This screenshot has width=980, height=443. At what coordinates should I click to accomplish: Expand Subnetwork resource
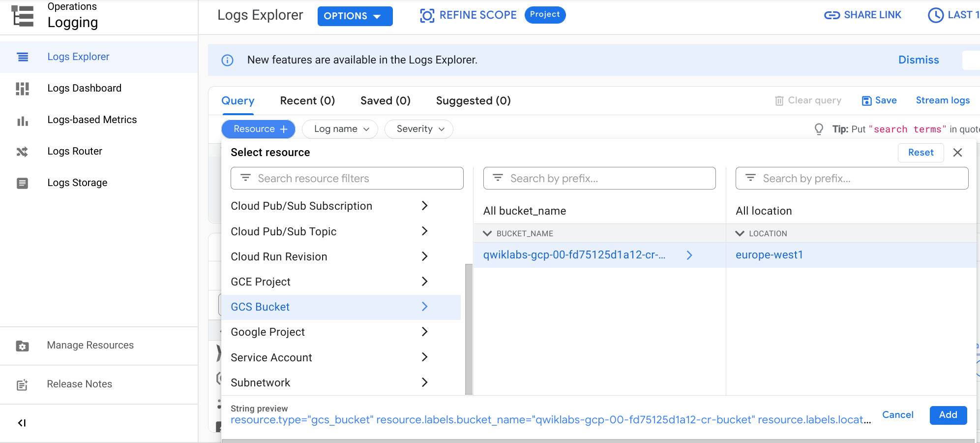click(425, 382)
